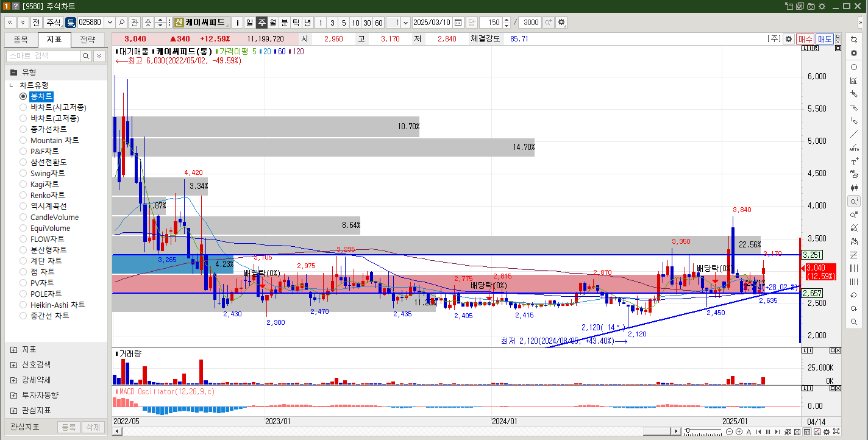Screen dimensions: 868x440
Task: Select the trend line drawing tool
Action: pyautogui.click(x=854, y=134)
